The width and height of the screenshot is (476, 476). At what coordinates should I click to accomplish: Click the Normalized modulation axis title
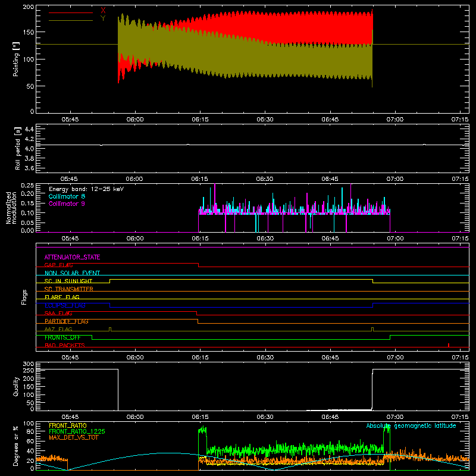(x=12, y=208)
